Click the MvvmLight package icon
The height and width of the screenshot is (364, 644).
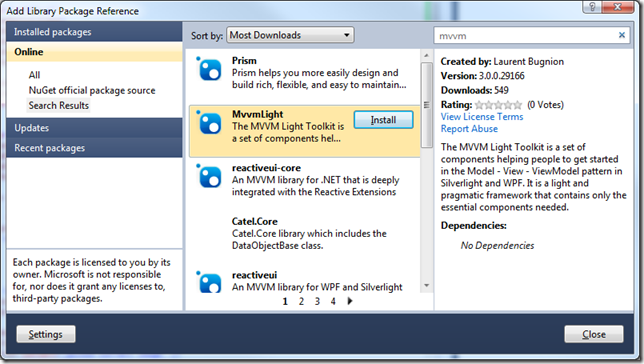click(x=209, y=122)
